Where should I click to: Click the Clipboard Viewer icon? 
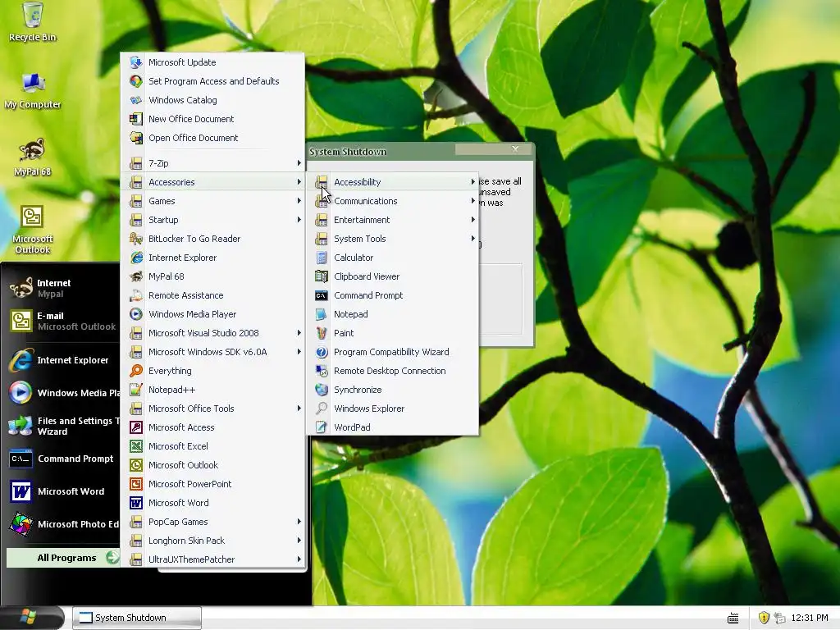pyautogui.click(x=322, y=276)
